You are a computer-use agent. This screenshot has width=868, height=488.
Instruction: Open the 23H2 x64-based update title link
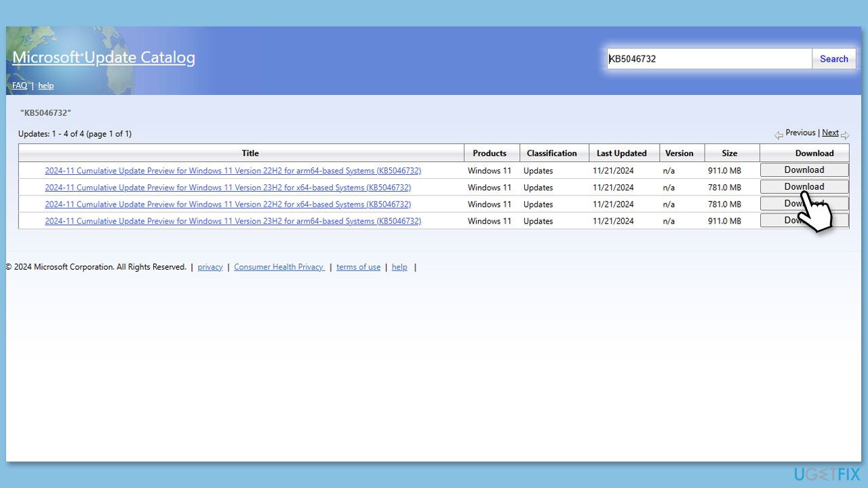[228, 188]
